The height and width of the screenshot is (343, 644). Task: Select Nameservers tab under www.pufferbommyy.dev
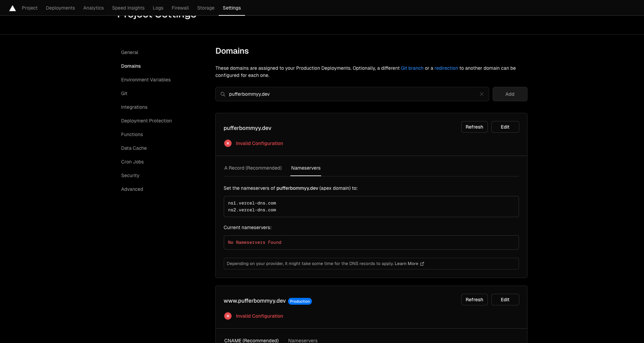303,341
